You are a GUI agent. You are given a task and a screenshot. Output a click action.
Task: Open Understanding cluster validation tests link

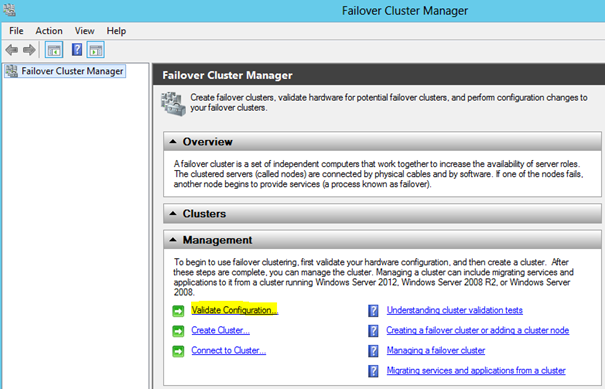(455, 310)
